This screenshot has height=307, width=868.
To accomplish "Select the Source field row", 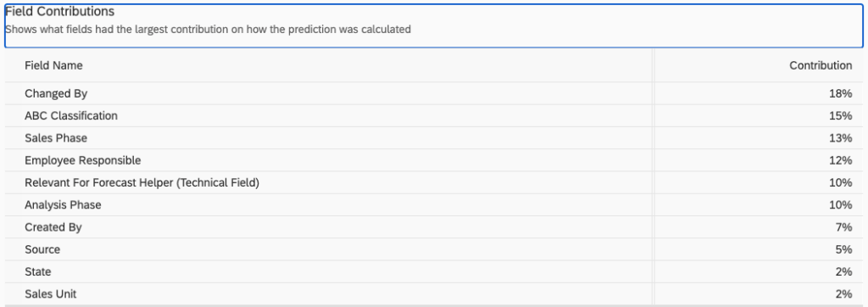I will pos(434,249).
